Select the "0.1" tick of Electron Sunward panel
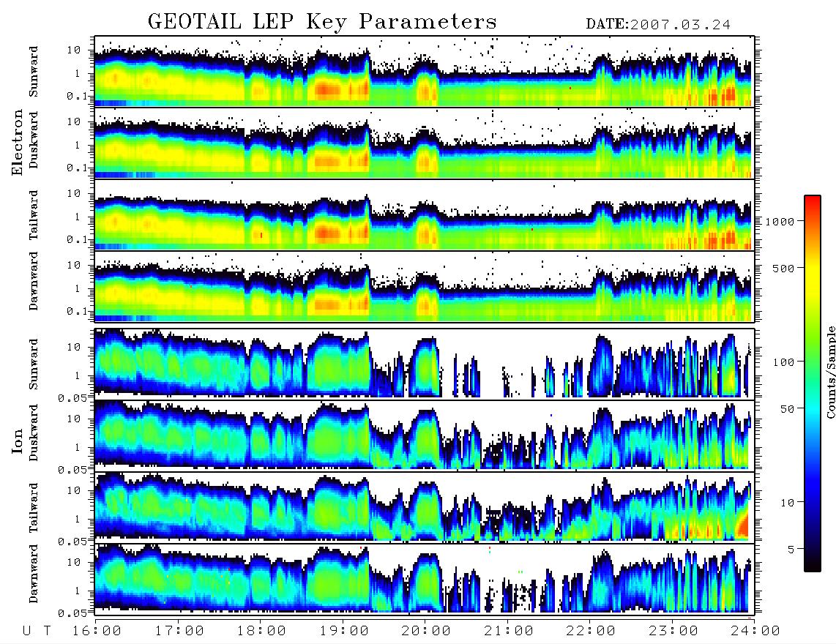Screen dimensions: 836x644 76,96
